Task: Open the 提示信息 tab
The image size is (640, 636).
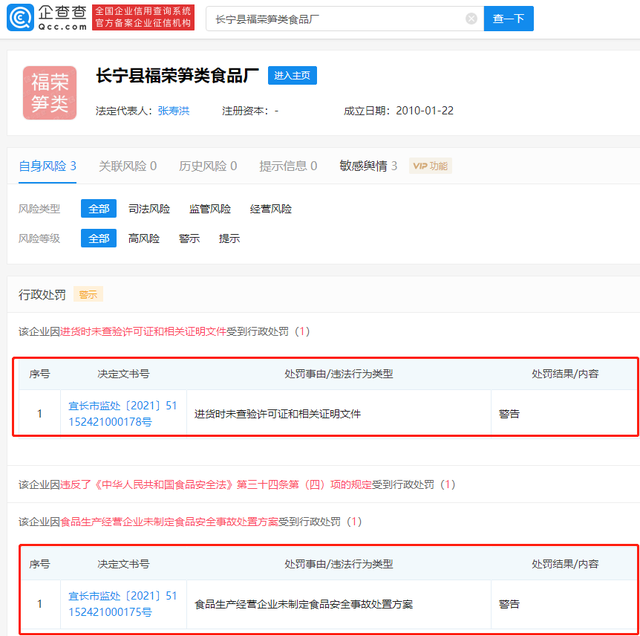Action: (288, 166)
